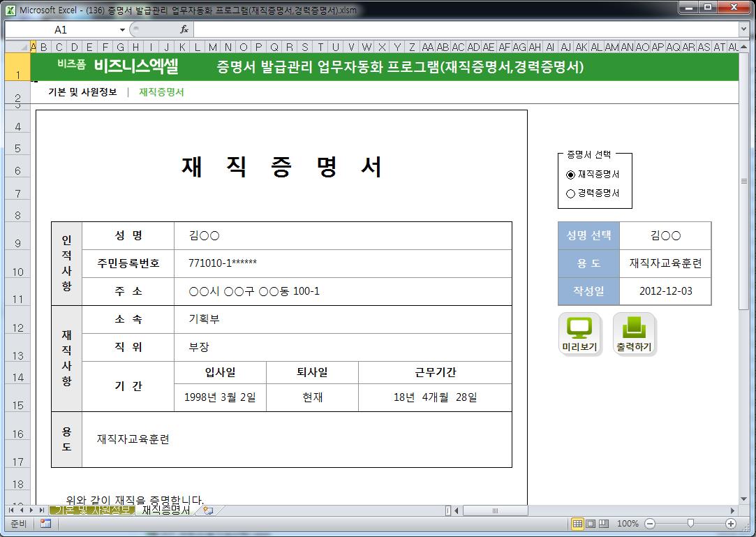756x537 pixels.
Task: Click the horizontal scroll right arrow
Action: (732, 510)
